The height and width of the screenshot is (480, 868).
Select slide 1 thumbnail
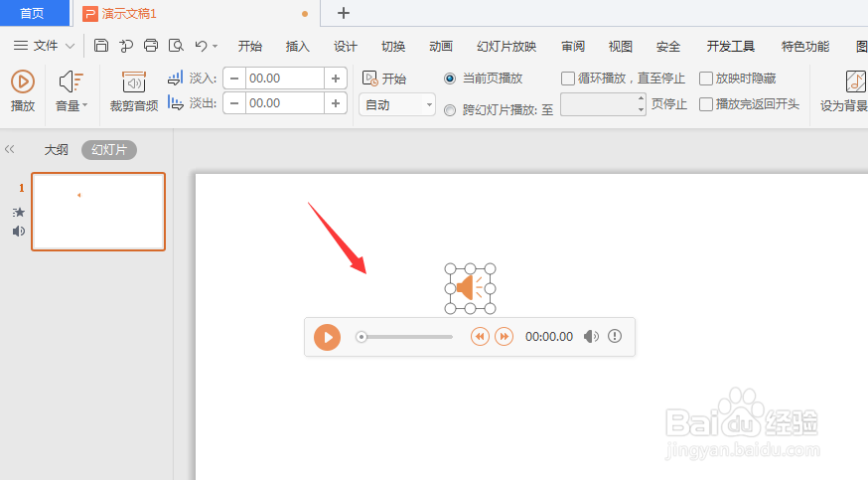(98, 212)
